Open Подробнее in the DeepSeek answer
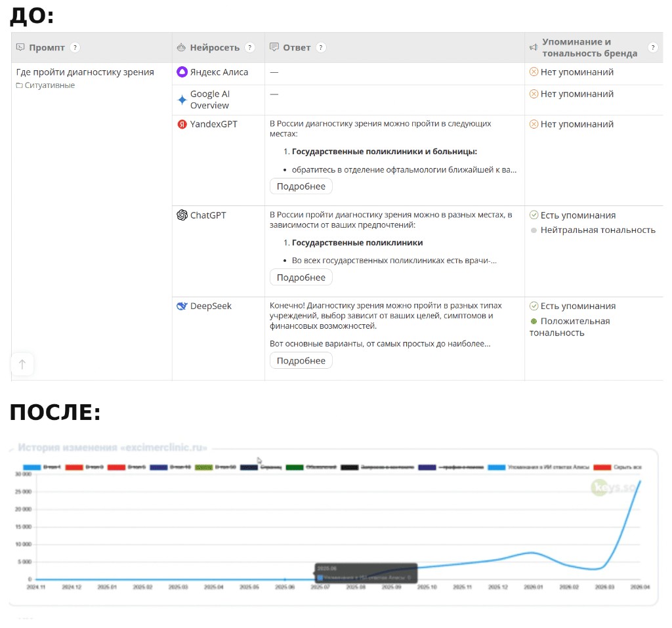 tap(301, 361)
